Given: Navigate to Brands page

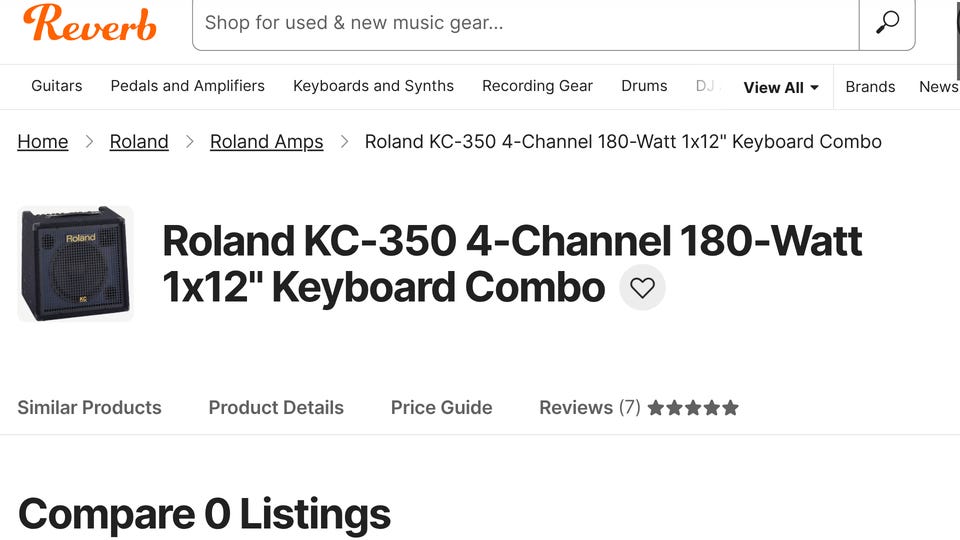Looking at the screenshot, I should 870,87.
